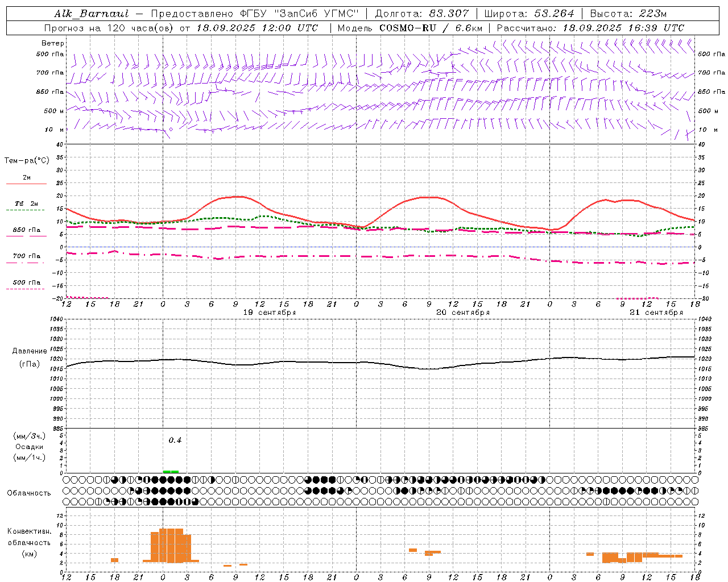
Task: Click the "Рассчитано: 18.09.2025 16:39 UTC" timestamp
Action: [590, 28]
